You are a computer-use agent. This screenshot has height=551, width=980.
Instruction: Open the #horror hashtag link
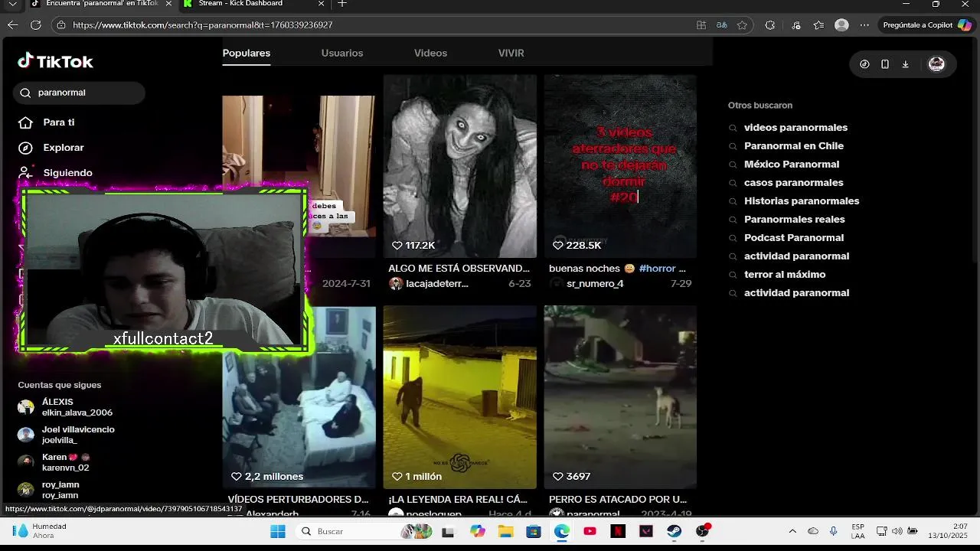[x=657, y=269]
